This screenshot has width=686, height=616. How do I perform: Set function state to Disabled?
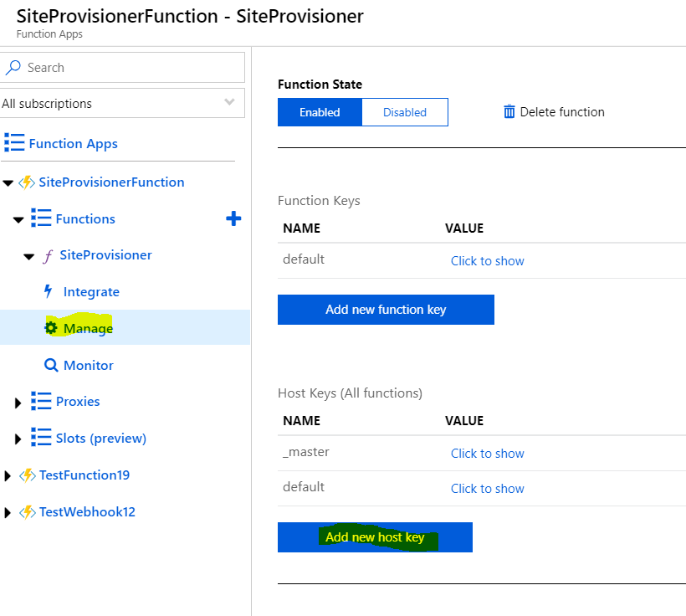coord(405,112)
